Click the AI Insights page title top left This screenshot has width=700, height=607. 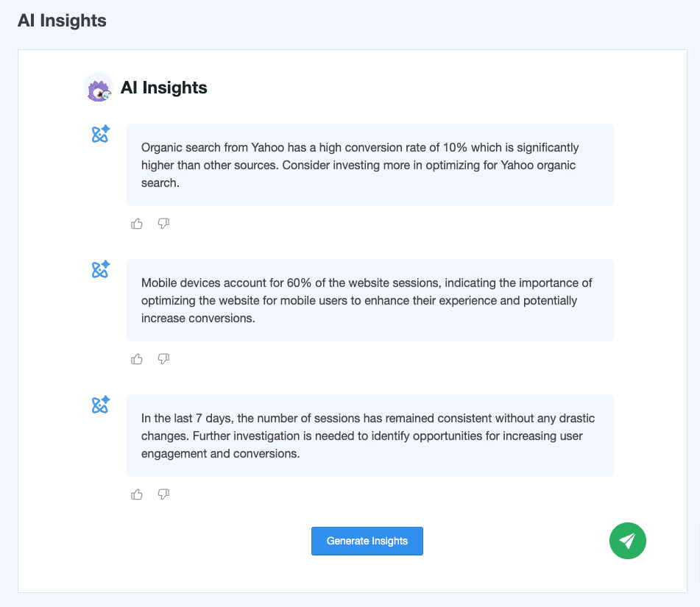[x=63, y=21]
